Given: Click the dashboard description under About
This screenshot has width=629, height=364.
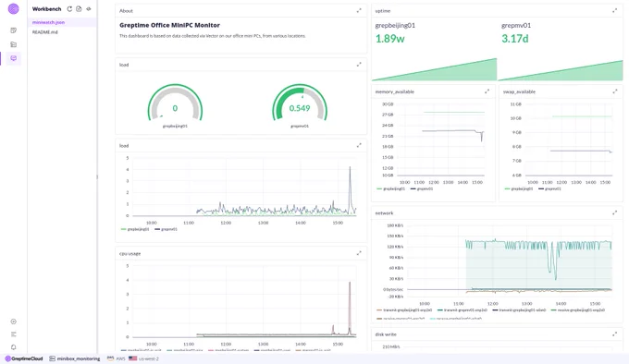Looking at the screenshot, I should pyautogui.click(x=213, y=36).
